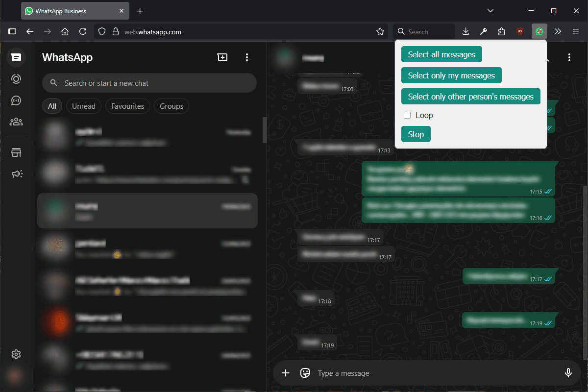Open the profile avatar in sidebar

(16, 375)
